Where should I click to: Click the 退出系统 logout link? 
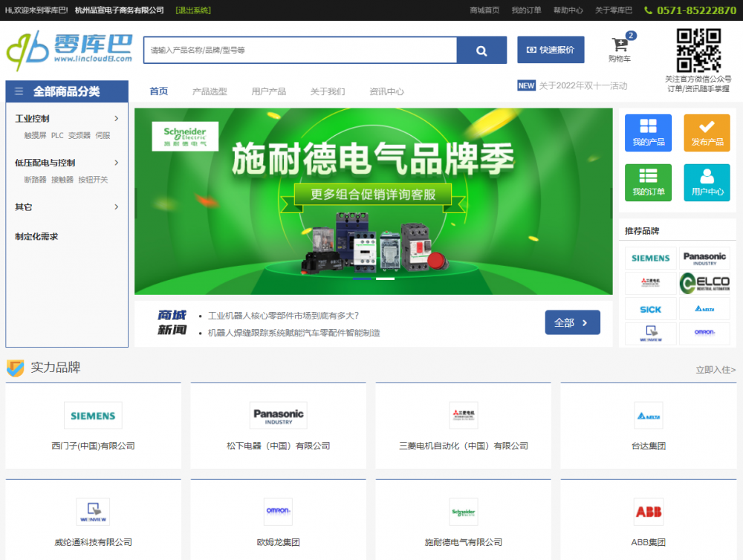pyautogui.click(x=193, y=10)
